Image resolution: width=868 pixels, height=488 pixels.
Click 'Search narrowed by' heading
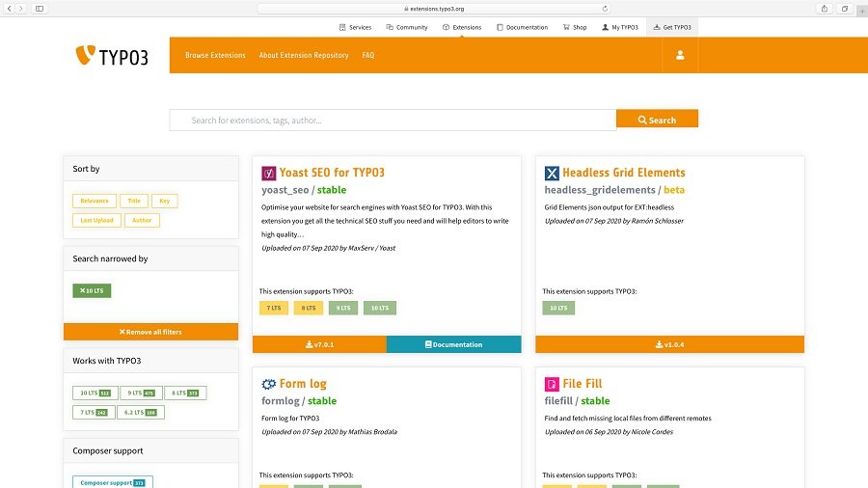coord(110,258)
